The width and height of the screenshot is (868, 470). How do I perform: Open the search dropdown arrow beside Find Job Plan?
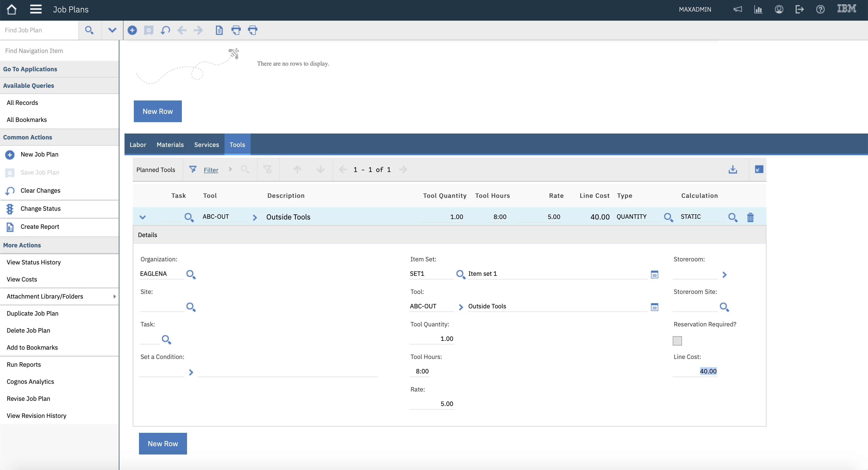pos(112,30)
